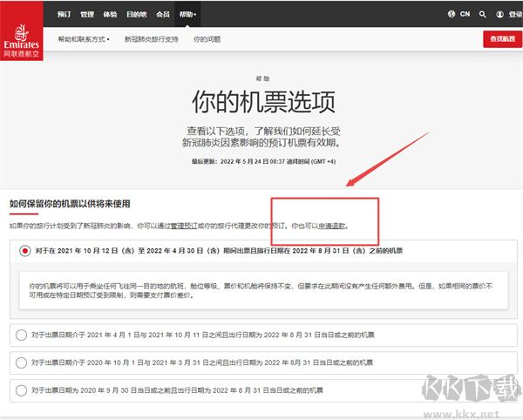Open the 预订 menu
The width and height of the screenshot is (523, 420).
click(64, 14)
